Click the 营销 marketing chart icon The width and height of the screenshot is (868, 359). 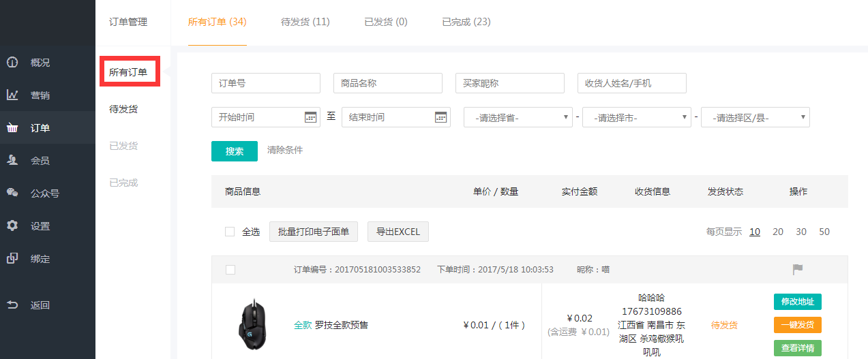[12, 95]
